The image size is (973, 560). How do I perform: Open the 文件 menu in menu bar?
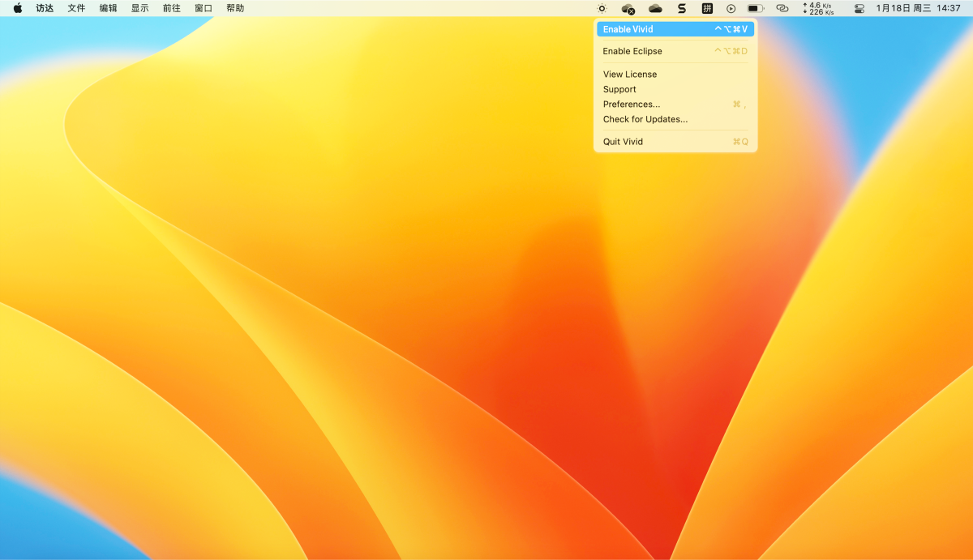coord(76,8)
